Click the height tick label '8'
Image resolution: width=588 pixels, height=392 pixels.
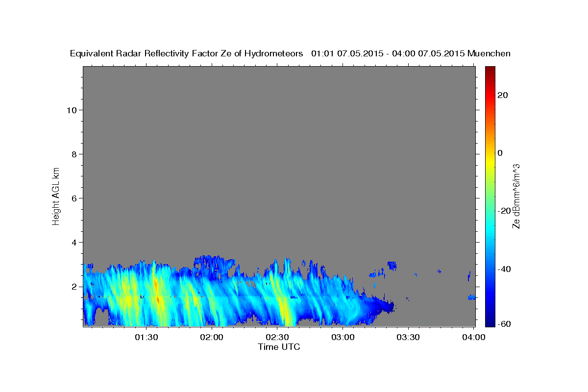tap(74, 154)
